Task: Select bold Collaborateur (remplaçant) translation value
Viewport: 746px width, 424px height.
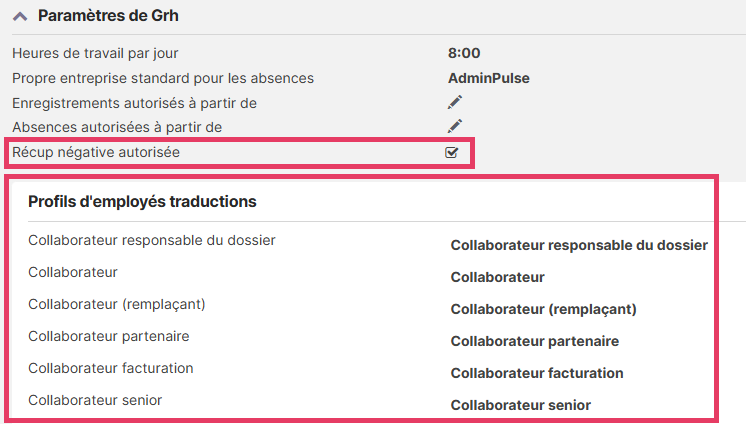Action: (x=543, y=309)
